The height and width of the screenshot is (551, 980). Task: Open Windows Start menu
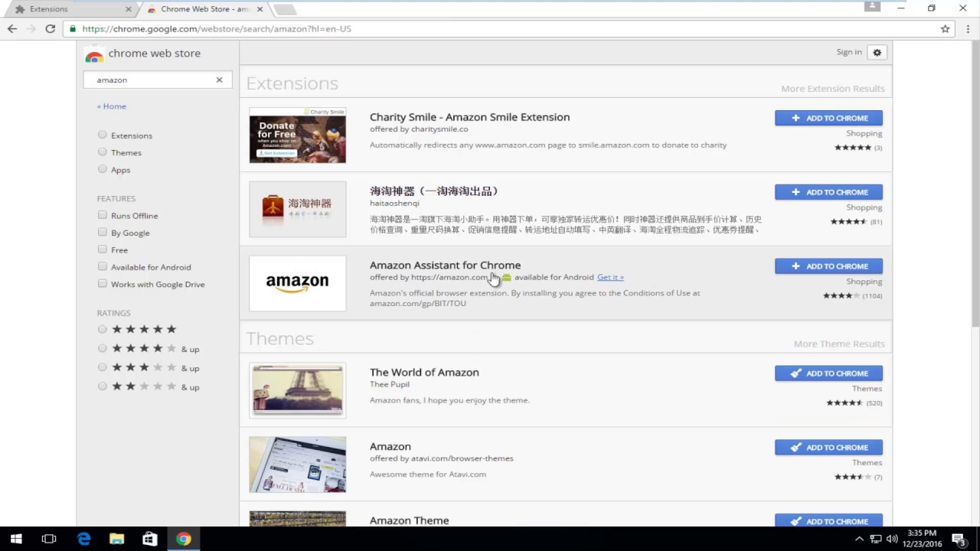click(16, 539)
